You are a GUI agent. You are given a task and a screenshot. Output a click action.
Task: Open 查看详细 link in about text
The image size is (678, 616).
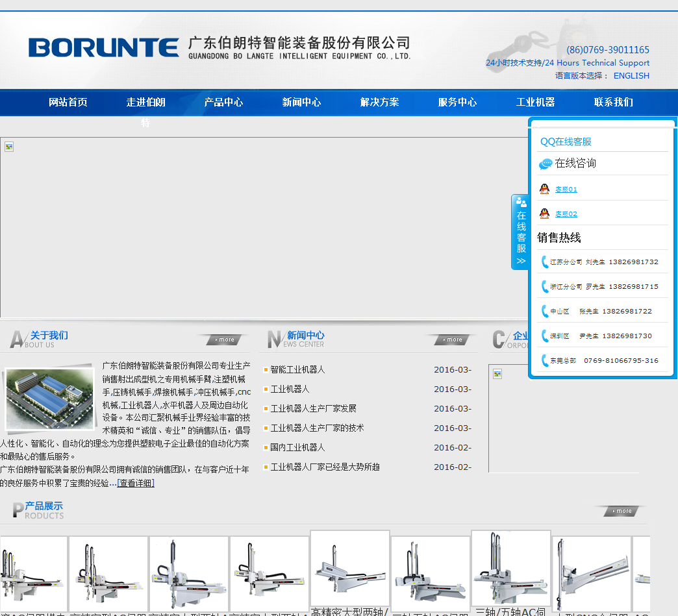pyautogui.click(x=136, y=483)
